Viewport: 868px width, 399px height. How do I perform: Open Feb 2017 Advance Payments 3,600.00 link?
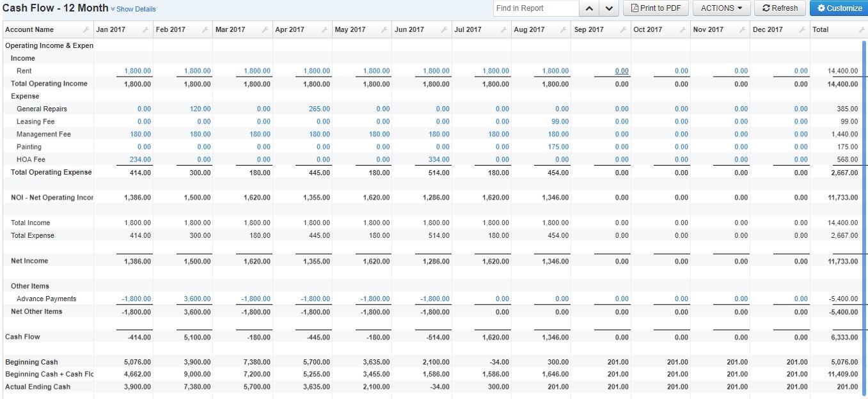coord(197,299)
